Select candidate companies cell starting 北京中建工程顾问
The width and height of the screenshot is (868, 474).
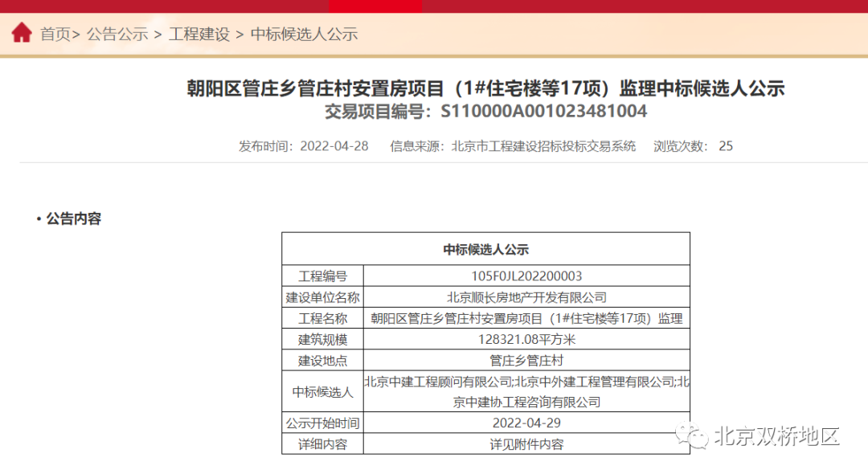(526, 391)
